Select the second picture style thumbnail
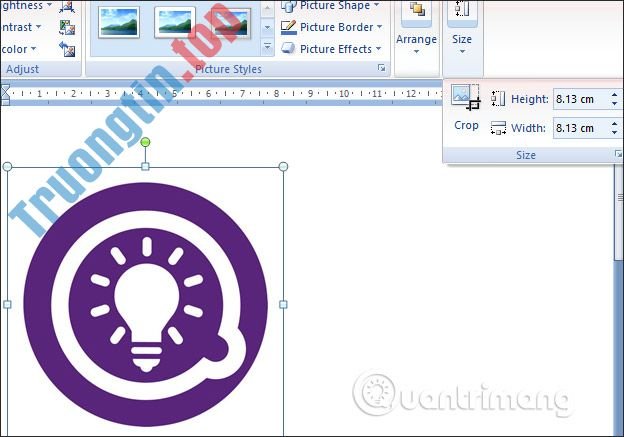 pyautogui.click(x=175, y=22)
